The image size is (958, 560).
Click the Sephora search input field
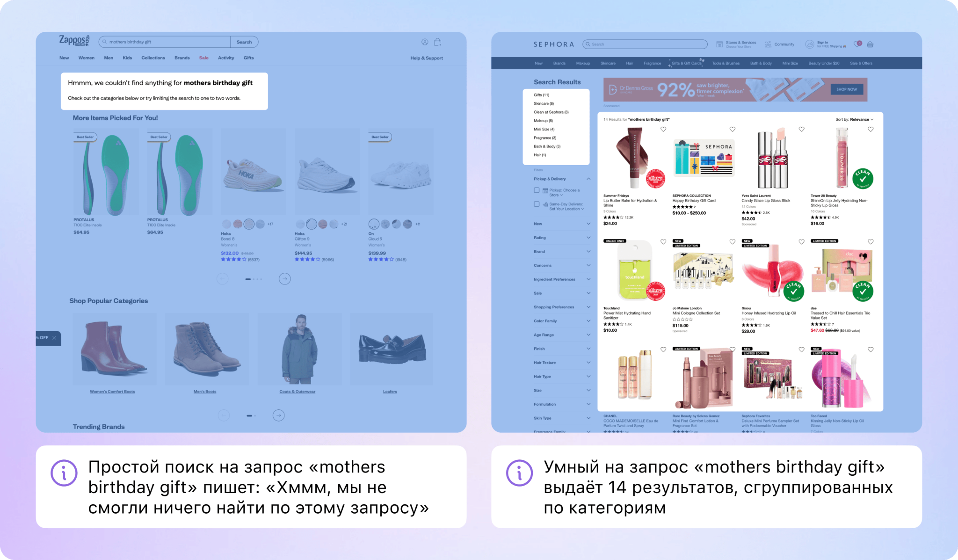coord(646,44)
